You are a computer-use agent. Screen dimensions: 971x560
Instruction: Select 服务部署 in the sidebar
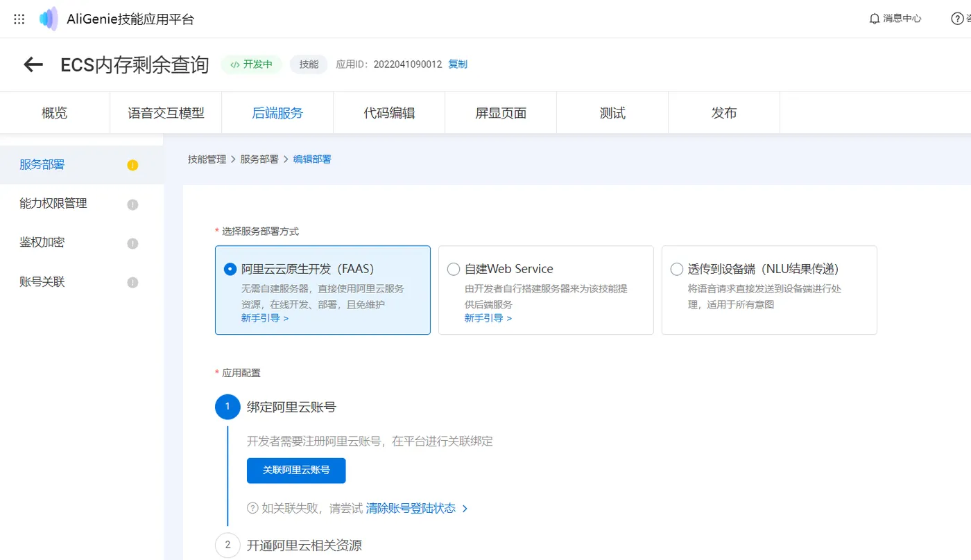(81, 165)
